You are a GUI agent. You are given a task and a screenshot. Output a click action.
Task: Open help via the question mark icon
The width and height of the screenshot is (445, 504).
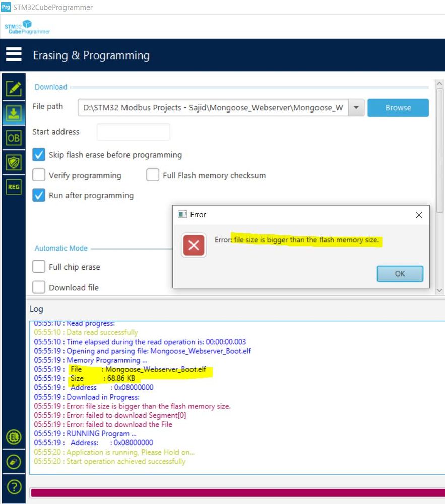point(14,486)
